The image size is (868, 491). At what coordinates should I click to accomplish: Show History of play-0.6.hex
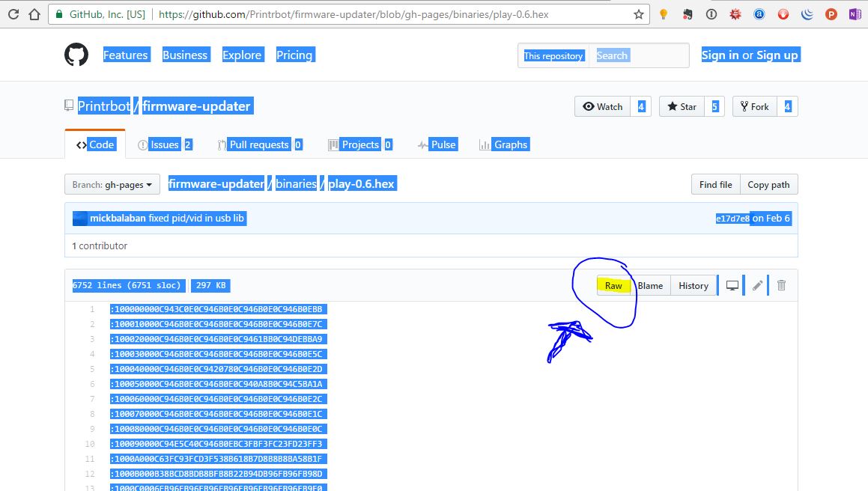[x=693, y=286]
